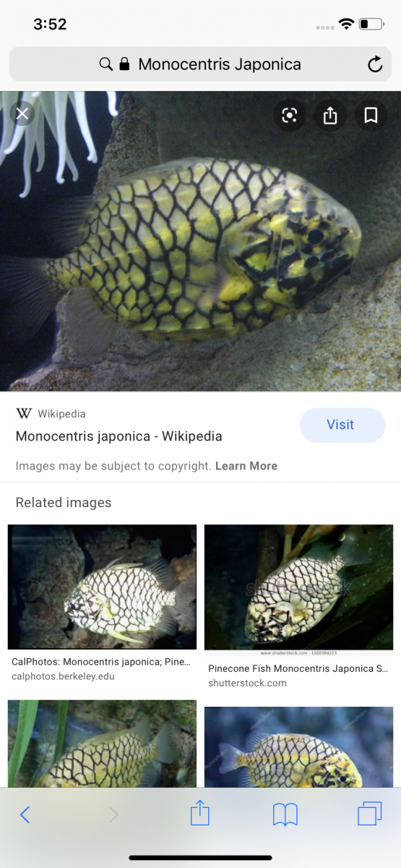Close the image preview with X icon
The height and width of the screenshot is (868, 401).
click(x=22, y=114)
